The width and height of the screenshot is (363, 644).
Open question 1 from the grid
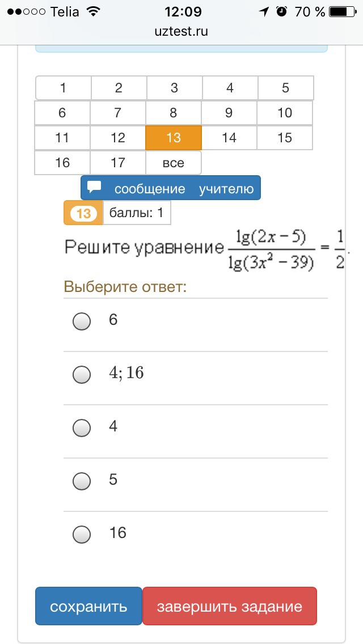[62, 88]
